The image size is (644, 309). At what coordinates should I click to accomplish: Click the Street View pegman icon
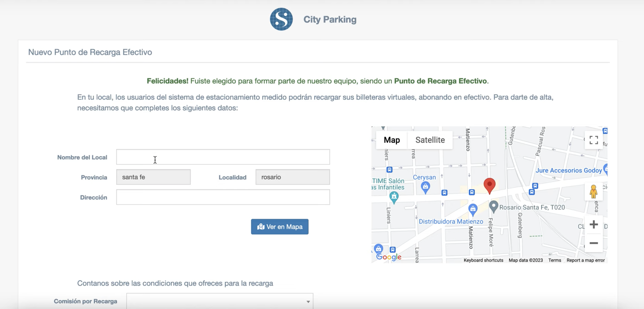593,192
